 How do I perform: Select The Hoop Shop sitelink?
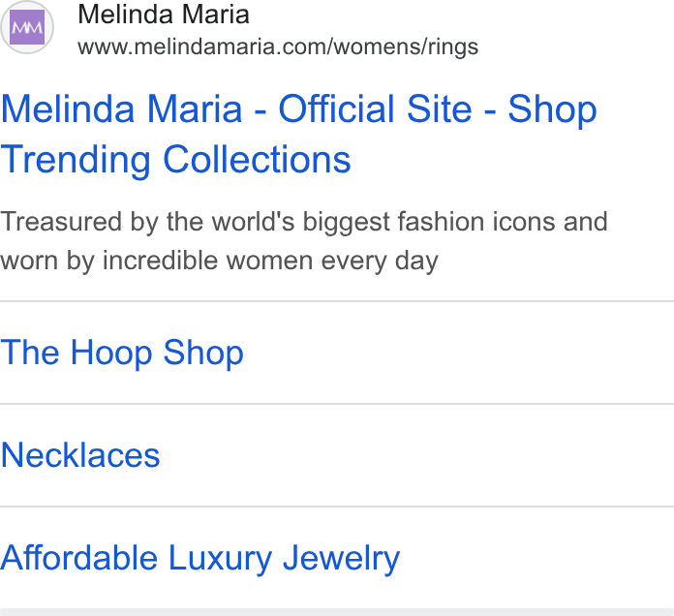(x=122, y=353)
